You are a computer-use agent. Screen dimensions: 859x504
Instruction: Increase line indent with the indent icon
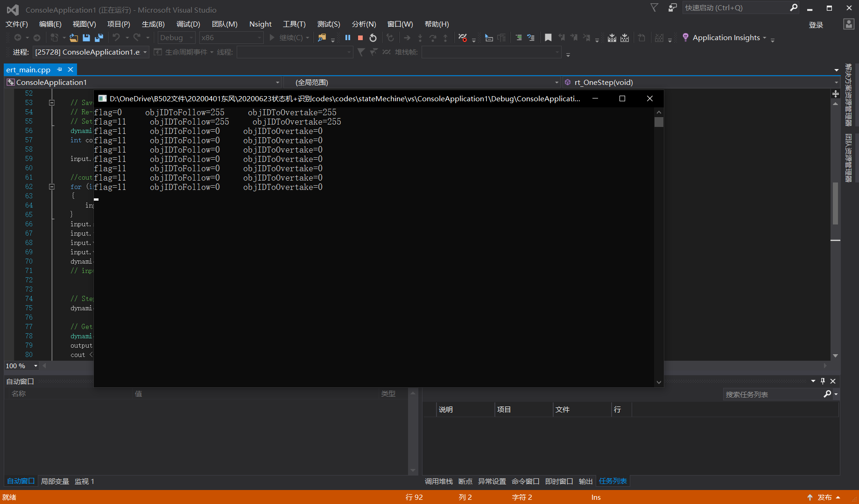point(519,38)
